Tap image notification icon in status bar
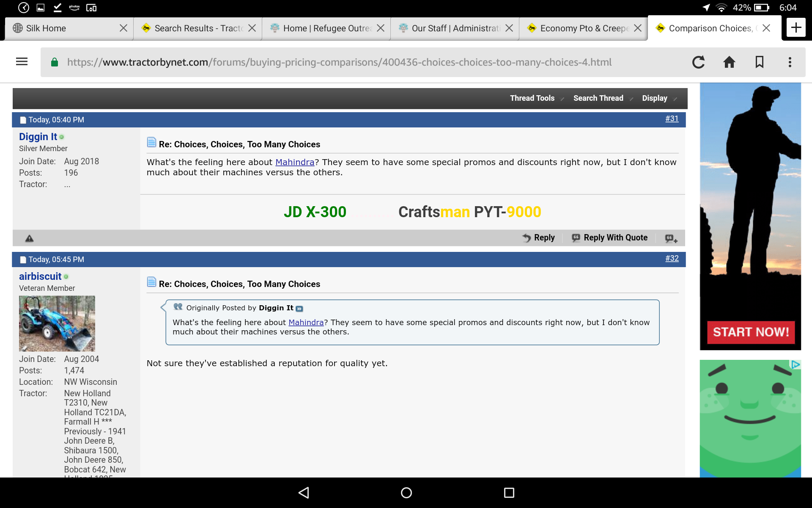The height and width of the screenshot is (508, 812). click(41, 8)
